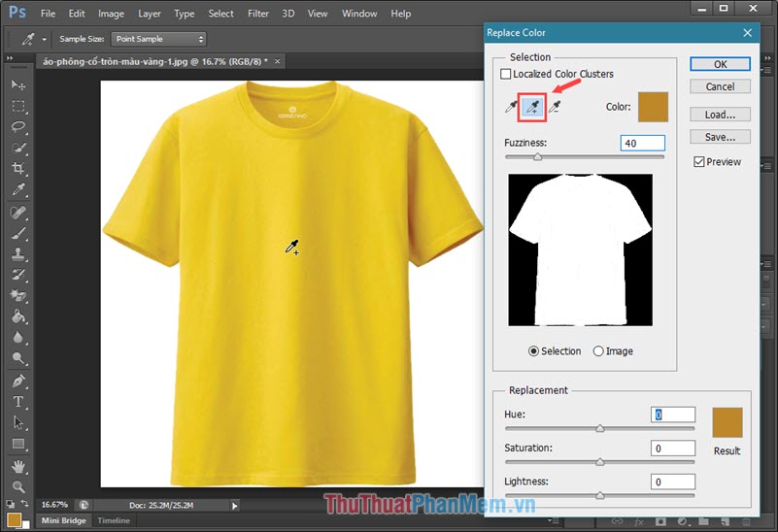Select the Horizontal Type tool
Screen dimensions: 778x532
click(18, 402)
